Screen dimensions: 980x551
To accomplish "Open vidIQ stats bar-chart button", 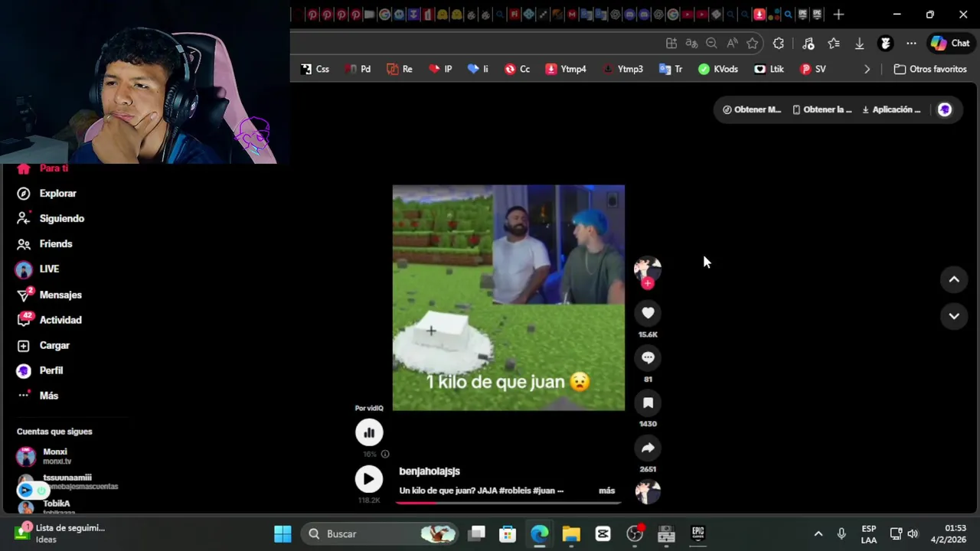I will (369, 433).
